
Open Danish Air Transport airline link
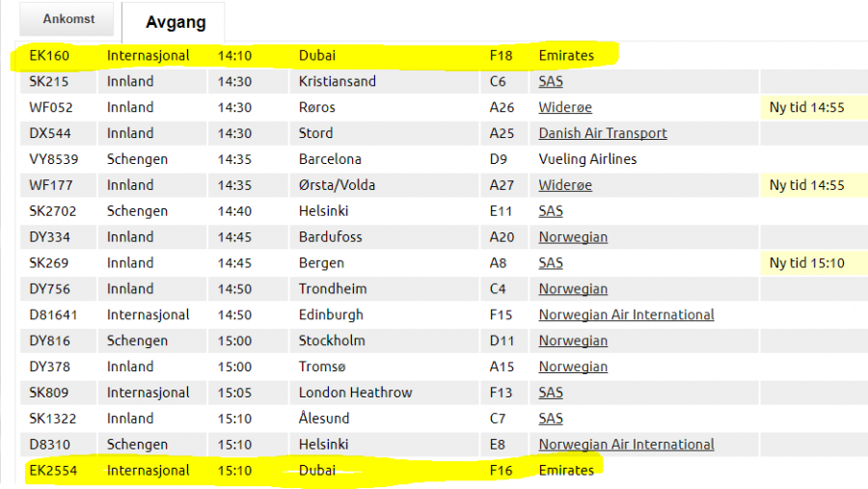click(x=603, y=133)
